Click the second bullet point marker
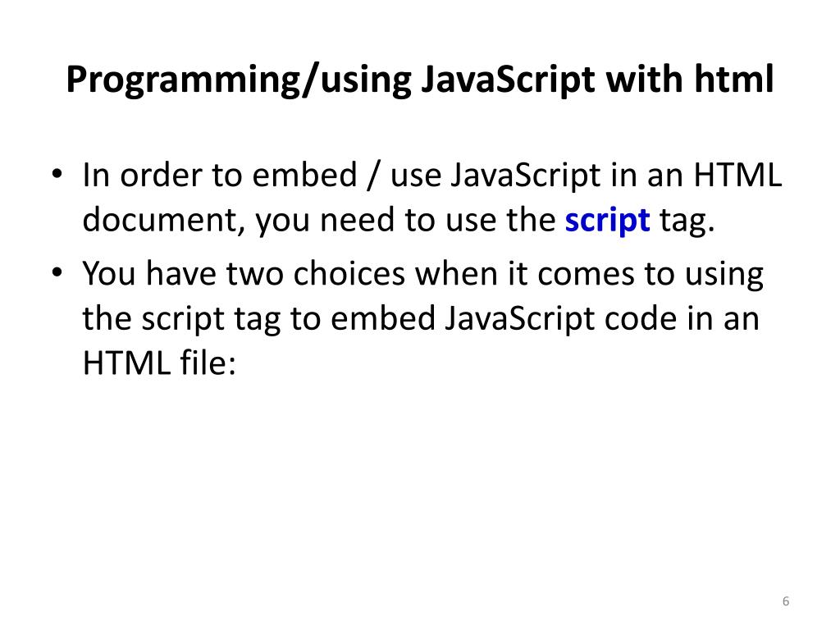This screenshot has width=840, height=630. [x=57, y=274]
